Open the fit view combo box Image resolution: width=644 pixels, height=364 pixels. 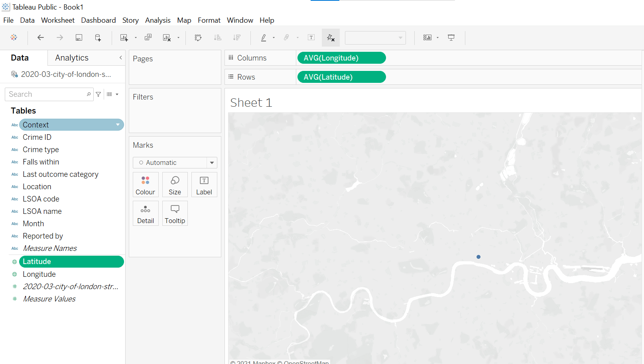click(x=375, y=38)
